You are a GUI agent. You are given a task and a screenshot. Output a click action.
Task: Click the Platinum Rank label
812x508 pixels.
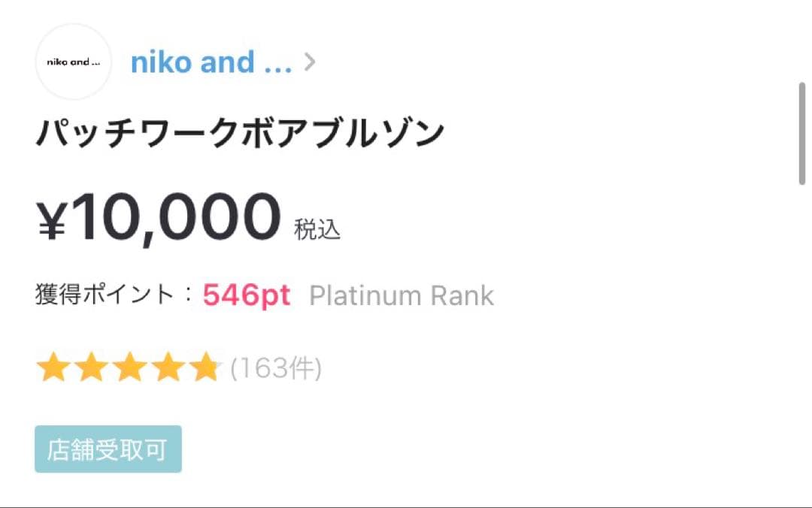[x=401, y=295]
